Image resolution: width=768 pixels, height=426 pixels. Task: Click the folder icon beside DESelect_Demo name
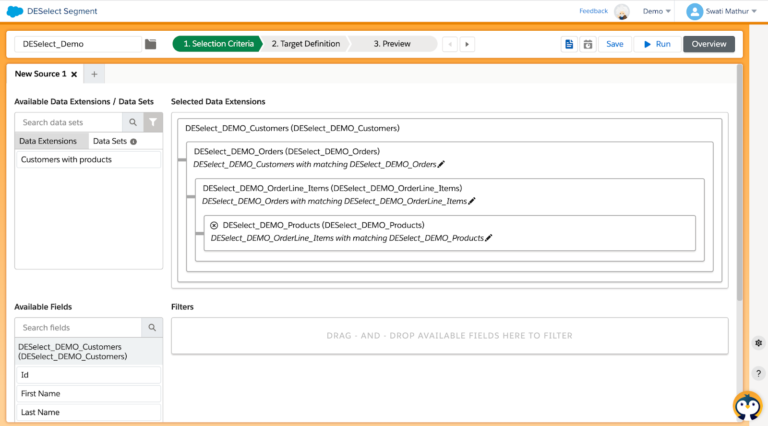coord(151,44)
